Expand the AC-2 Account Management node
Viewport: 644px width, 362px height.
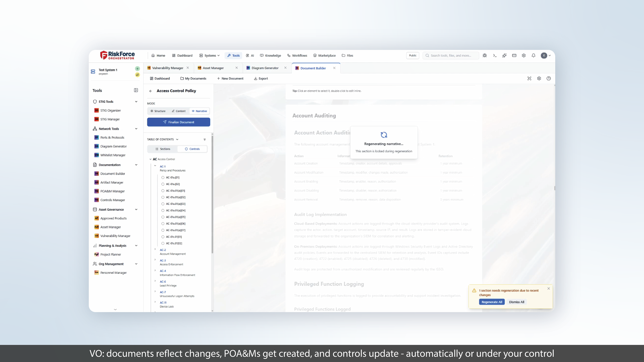pyautogui.click(x=155, y=249)
